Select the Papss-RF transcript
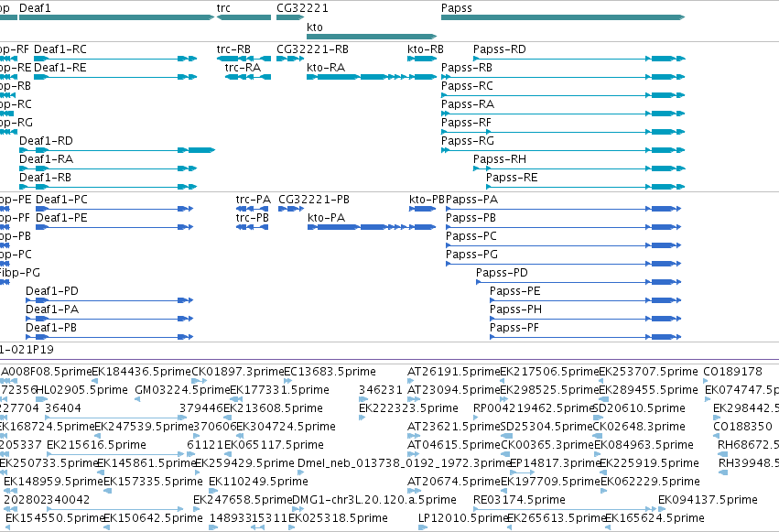Screen dimensions: 779x532 click(x=563, y=132)
